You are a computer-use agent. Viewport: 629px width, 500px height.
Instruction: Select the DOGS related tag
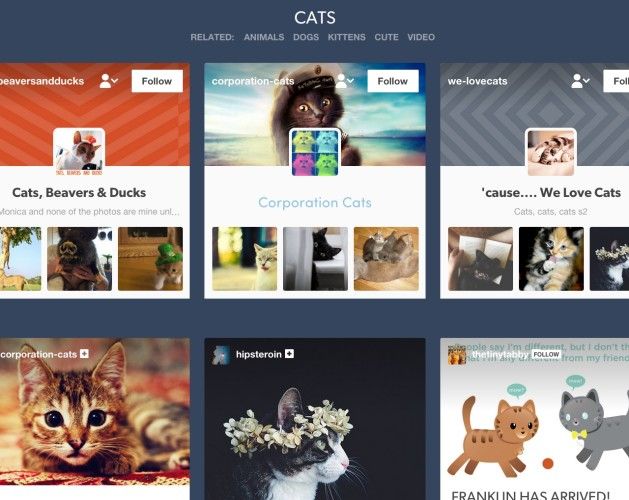tap(306, 37)
